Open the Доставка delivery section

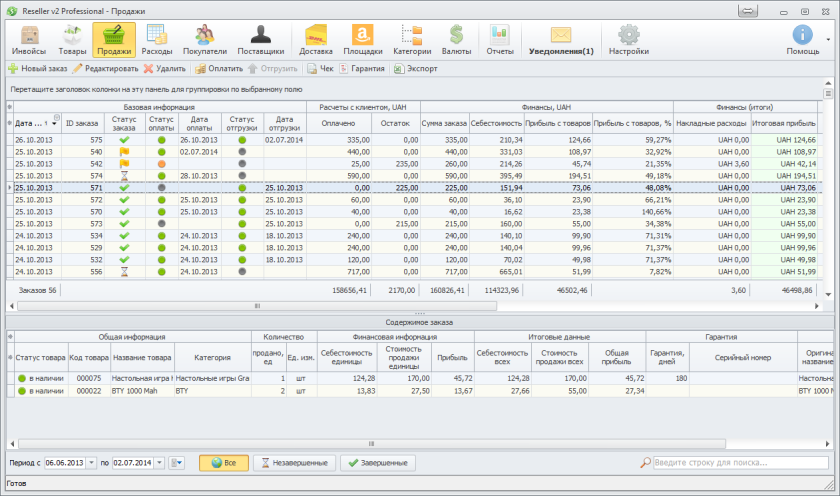[316, 40]
